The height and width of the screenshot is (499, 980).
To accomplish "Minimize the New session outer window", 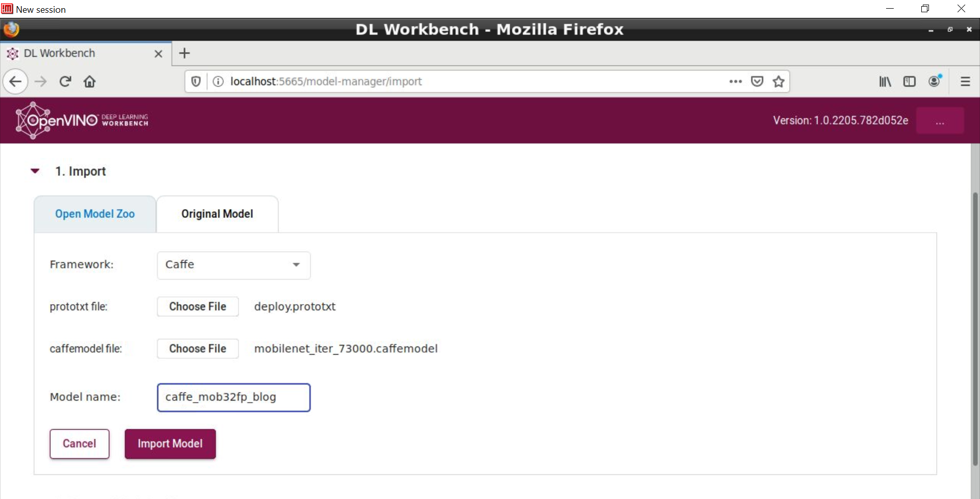I will click(x=890, y=9).
